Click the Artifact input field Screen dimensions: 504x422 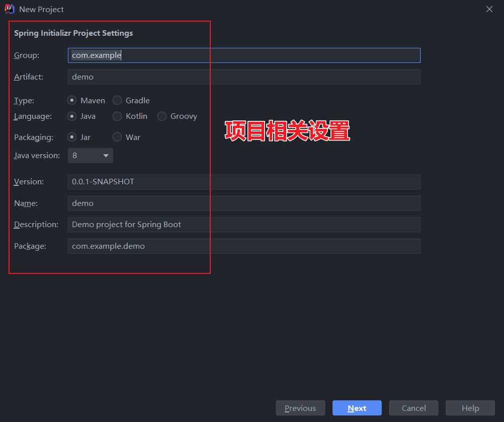pos(244,77)
